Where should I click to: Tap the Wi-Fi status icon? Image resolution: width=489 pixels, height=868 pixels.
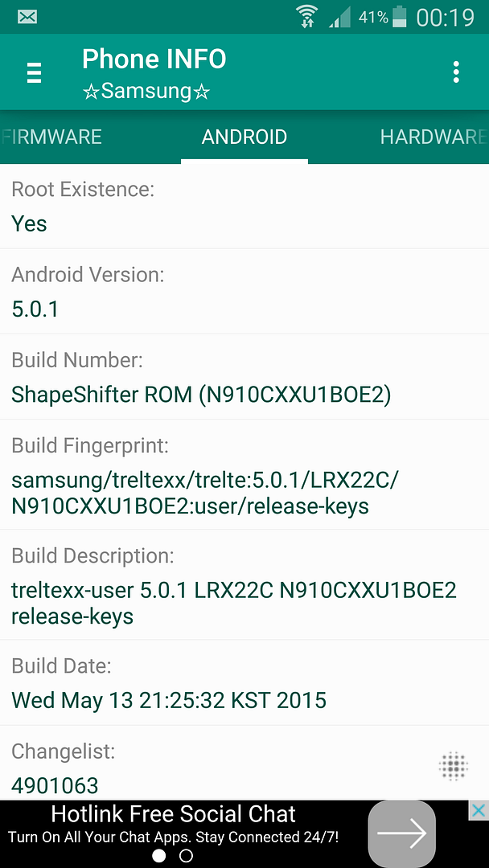pyautogui.click(x=306, y=17)
